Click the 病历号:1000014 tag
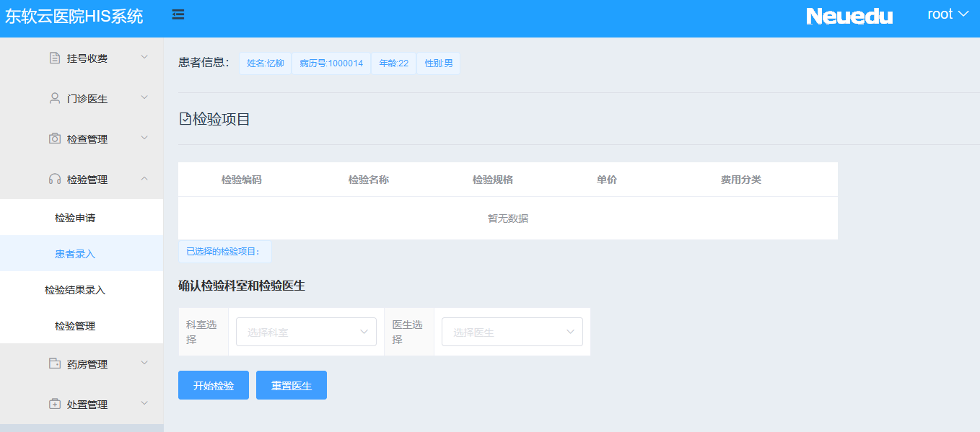980x432 pixels. click(x=331, y=63)
